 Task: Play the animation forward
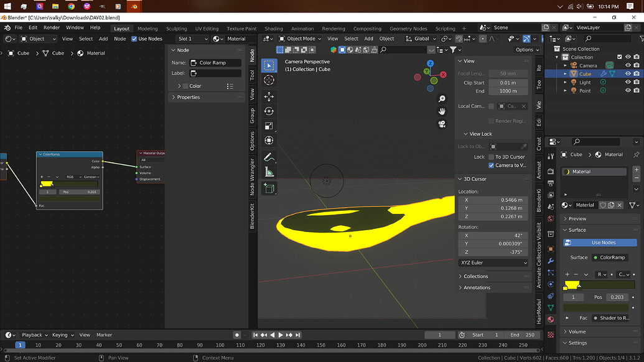pos(281,335)
